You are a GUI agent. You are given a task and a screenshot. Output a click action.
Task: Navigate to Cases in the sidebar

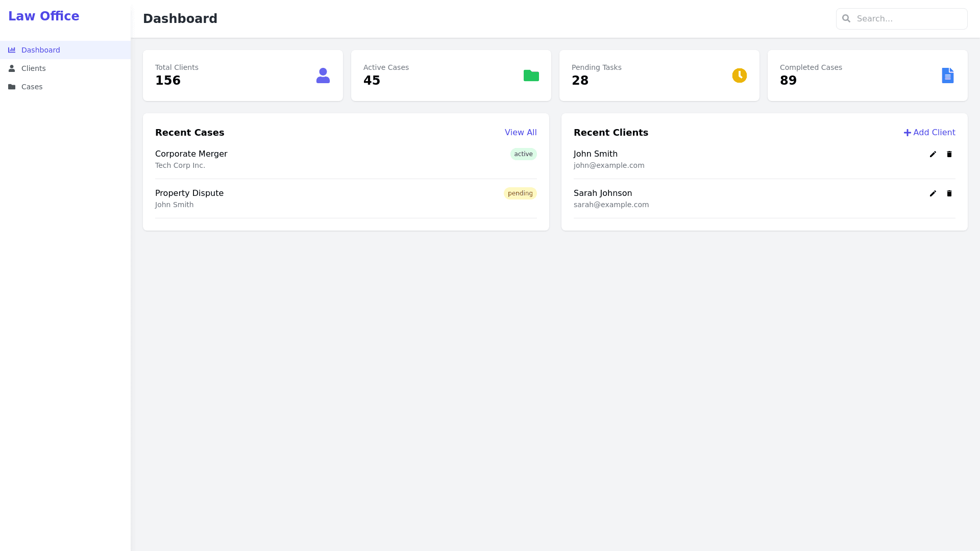pos(32,87)
